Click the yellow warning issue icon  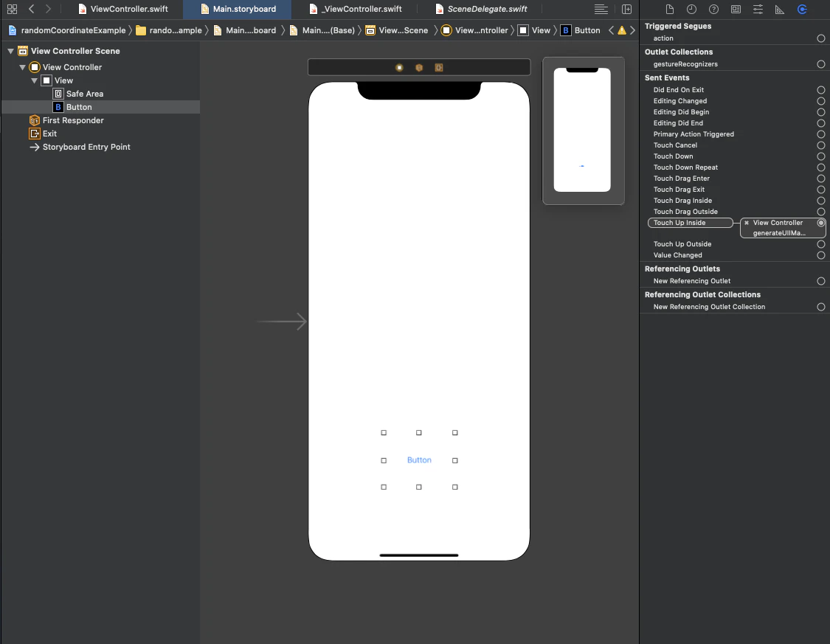pyautogui.click(x=622, y=30)
